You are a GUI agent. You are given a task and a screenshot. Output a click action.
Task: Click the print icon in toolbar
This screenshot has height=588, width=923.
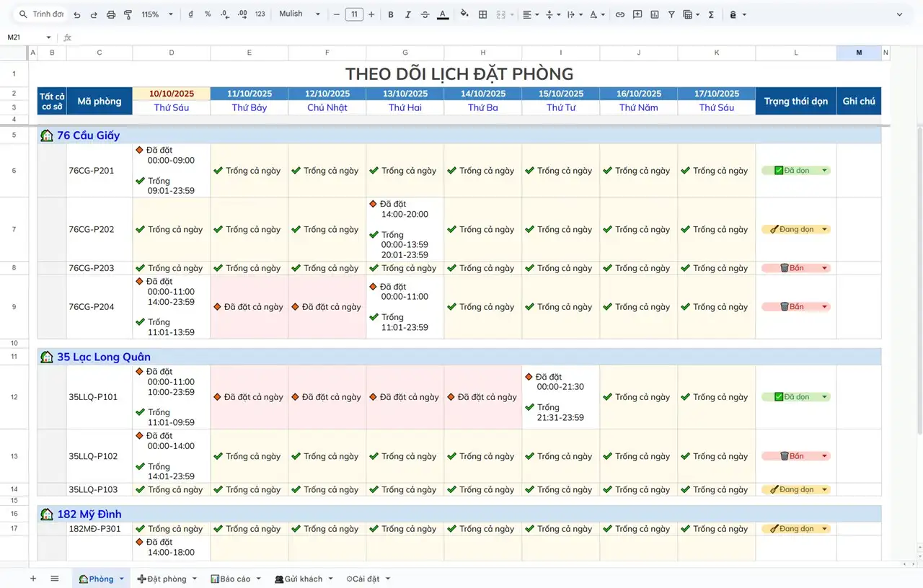pyautogui.click(x=110, y=14)
